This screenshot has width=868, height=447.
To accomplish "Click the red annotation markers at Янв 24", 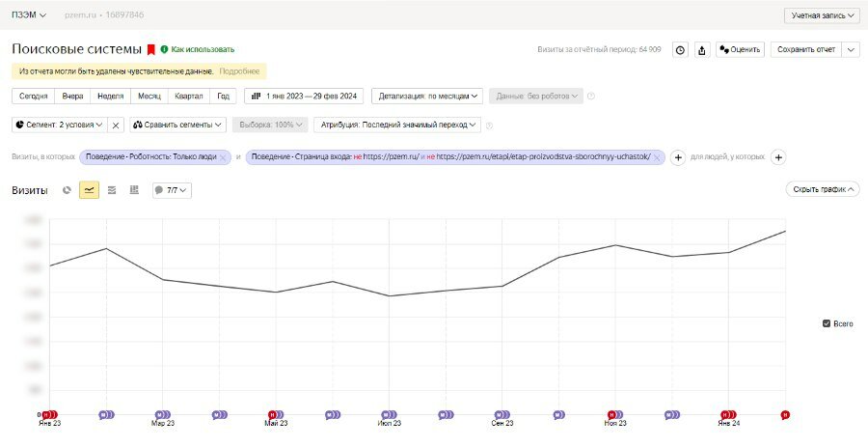I will coord(728,414).
